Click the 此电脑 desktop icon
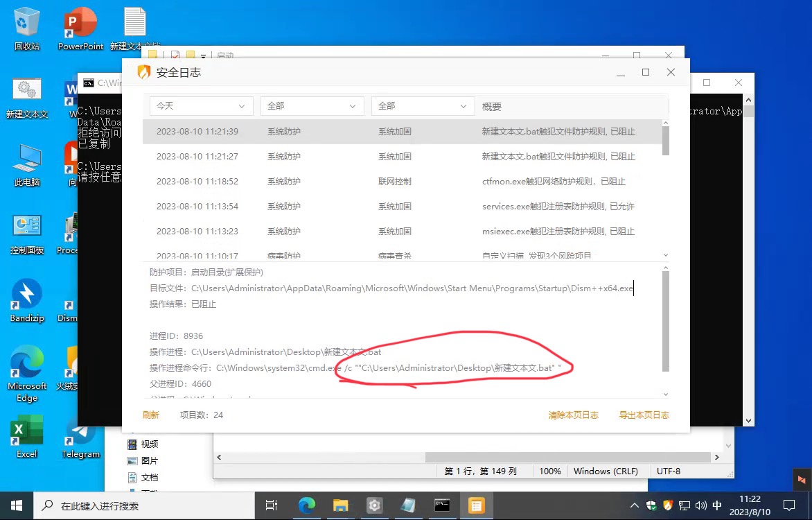This screenshot has height=520, width=812. 27,164
